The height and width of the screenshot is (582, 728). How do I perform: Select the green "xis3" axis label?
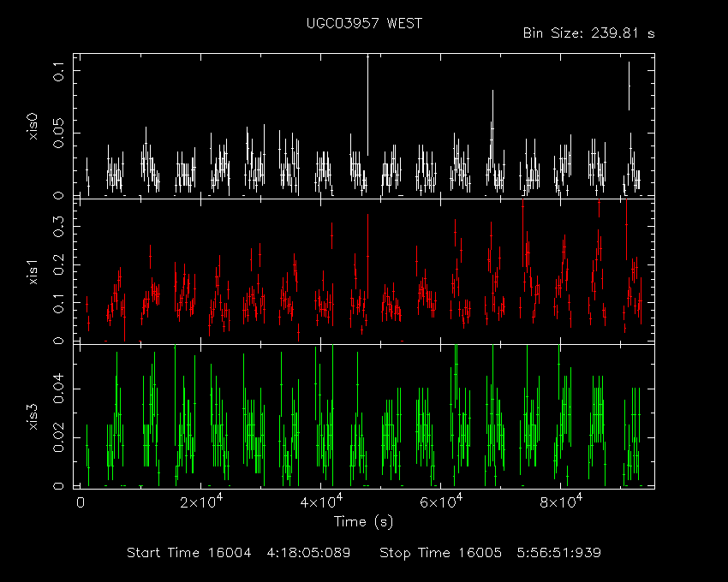click(x=33, y=417)
